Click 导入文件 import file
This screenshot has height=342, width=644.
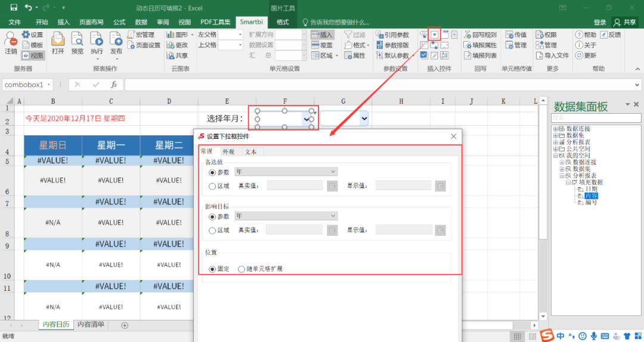pyautogui.click(x=552, y=55)
